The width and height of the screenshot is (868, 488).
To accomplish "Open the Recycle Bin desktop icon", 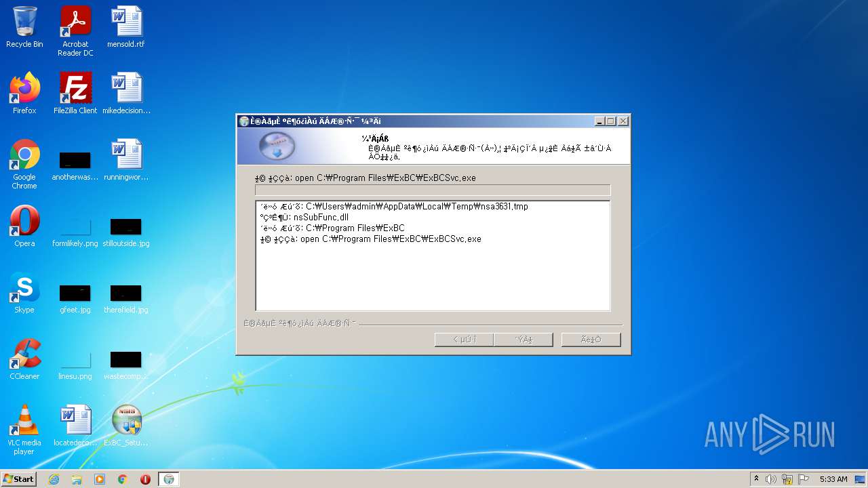I will pyautogui.click(x=24, y=27).
